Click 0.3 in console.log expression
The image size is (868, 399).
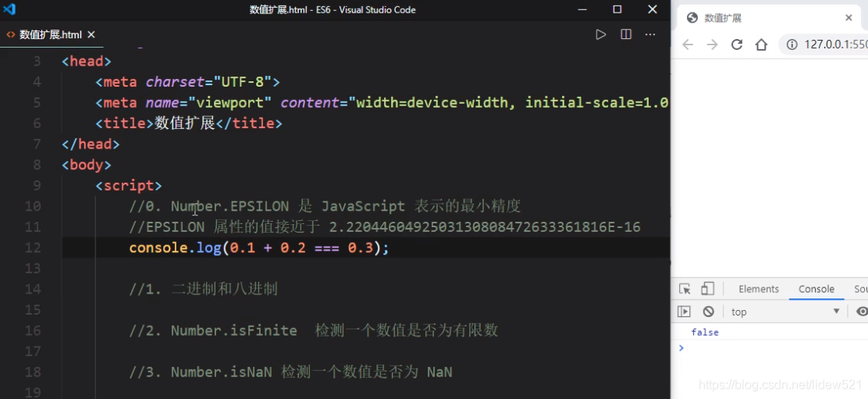tap(361, 248)
